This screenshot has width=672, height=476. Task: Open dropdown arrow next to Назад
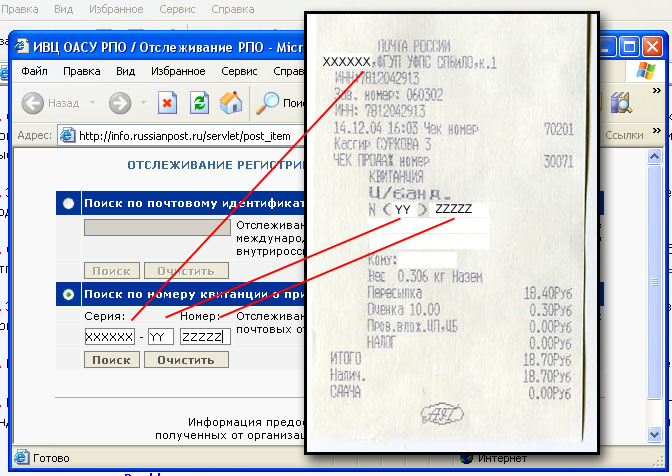click(92, 103)
